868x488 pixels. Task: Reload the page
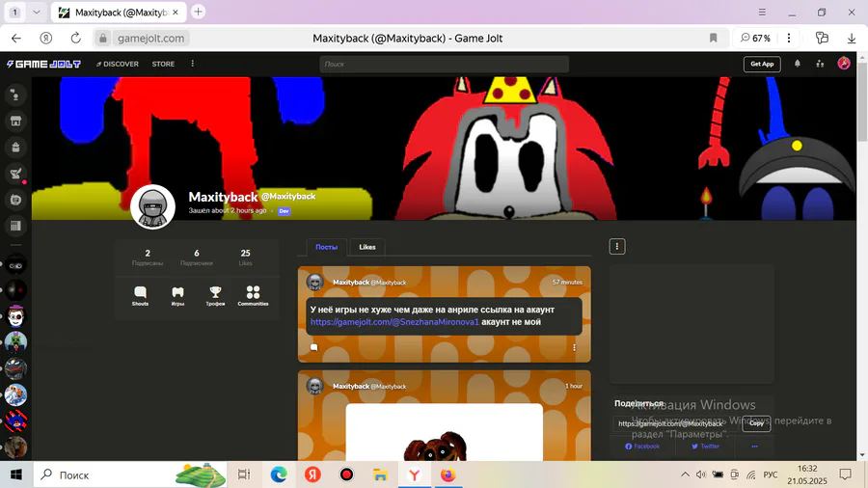click(x=76, y=39)
